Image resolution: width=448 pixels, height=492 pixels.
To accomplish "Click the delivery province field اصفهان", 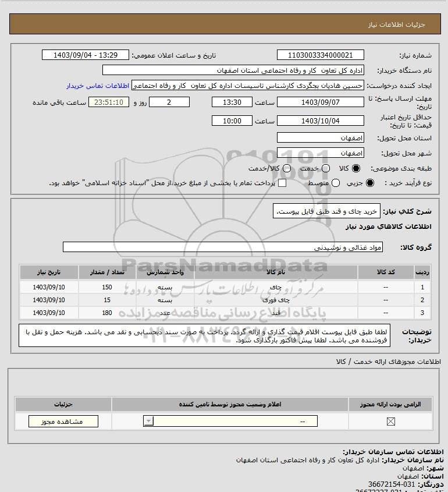I will click(x=321, y=138).
